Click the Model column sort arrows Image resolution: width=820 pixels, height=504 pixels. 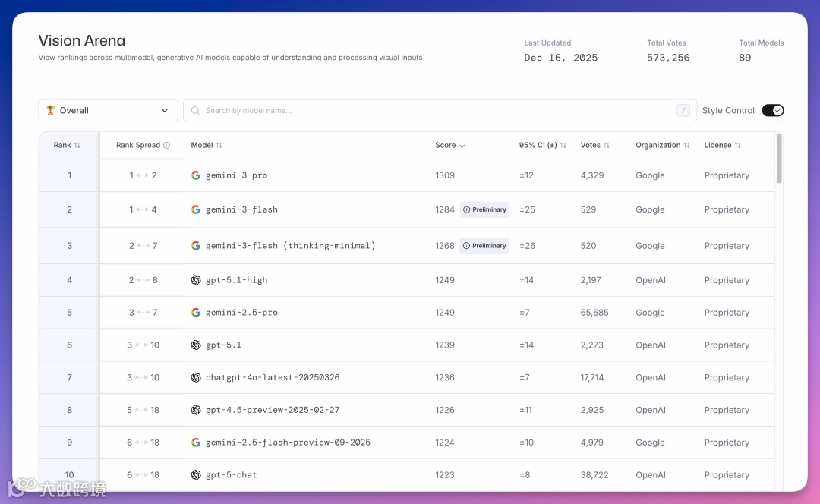(x=219, y=145)
